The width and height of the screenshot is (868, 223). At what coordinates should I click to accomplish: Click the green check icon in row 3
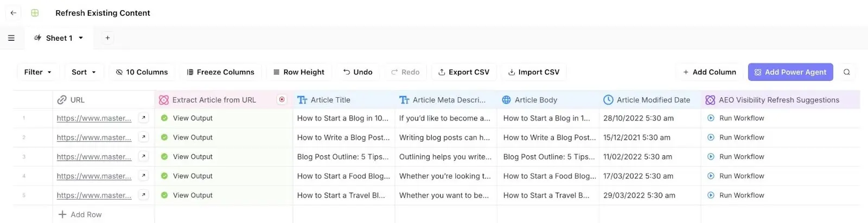pos(164,157)
